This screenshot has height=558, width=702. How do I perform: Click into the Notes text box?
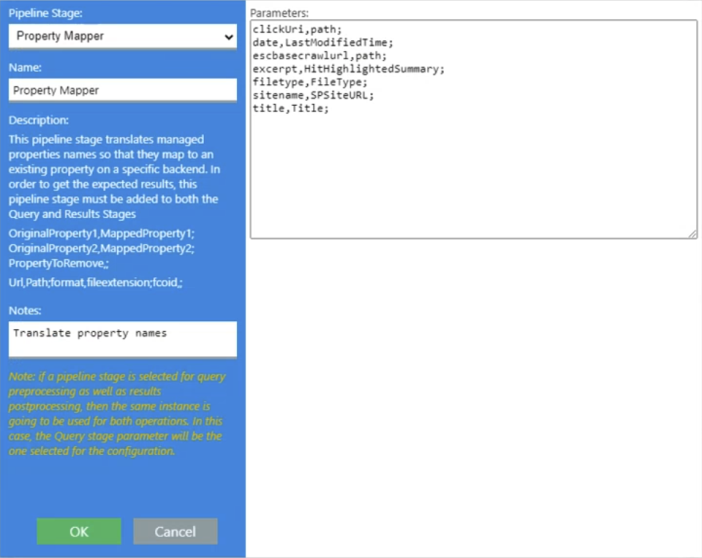122,339
